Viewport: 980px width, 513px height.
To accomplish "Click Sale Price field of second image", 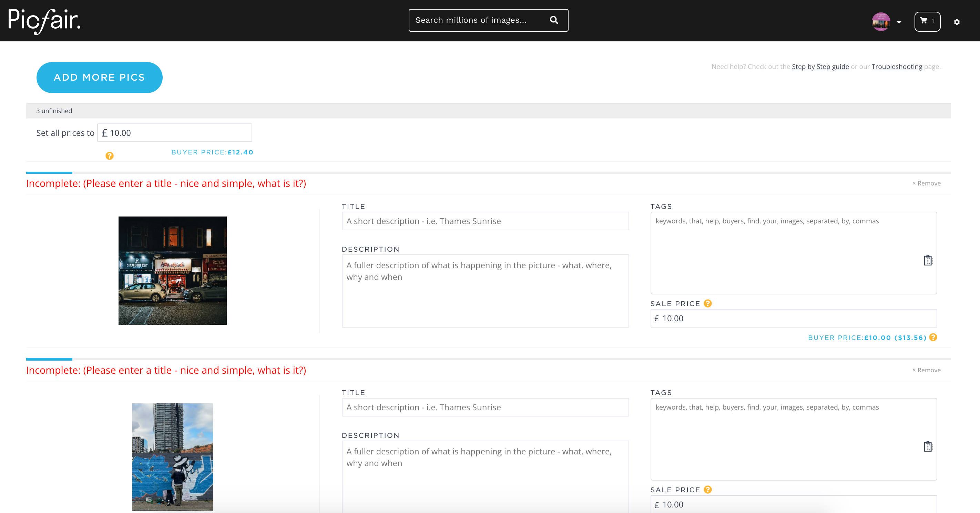I will [794, 504].
